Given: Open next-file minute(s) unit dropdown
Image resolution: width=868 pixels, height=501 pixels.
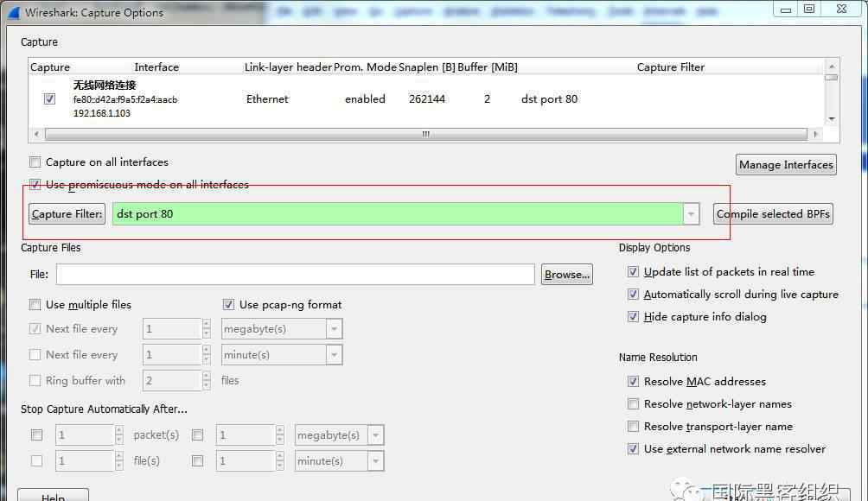Looking at the screenshot, I should (x=334, y=354).
